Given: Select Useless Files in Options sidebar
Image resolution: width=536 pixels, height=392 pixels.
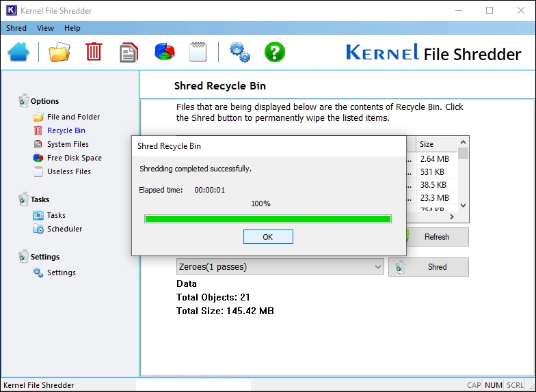Looking at the screenshot, I should [x=68, y=171].
